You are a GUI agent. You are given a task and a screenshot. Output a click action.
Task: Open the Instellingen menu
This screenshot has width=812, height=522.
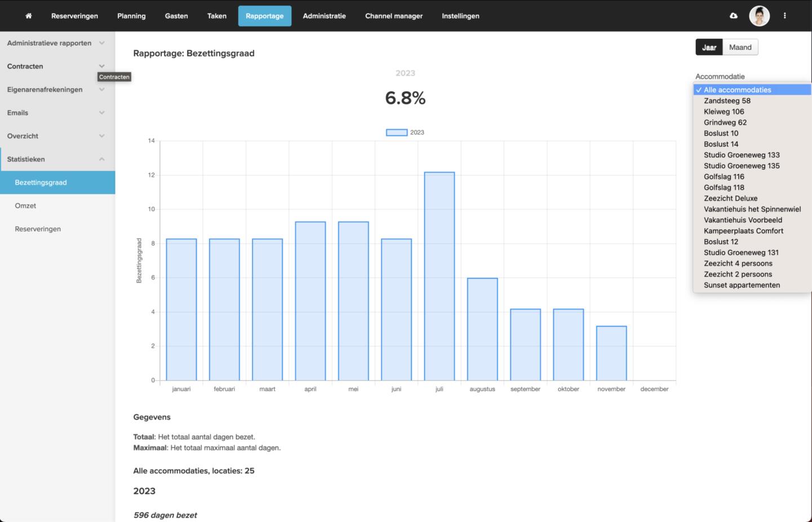tap(460, 16)
